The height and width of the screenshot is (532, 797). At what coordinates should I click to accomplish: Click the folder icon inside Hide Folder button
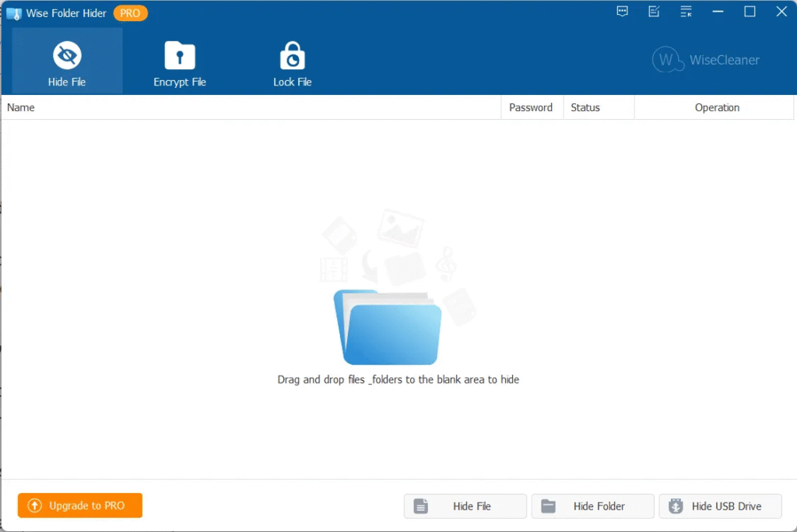coord(549,506)
